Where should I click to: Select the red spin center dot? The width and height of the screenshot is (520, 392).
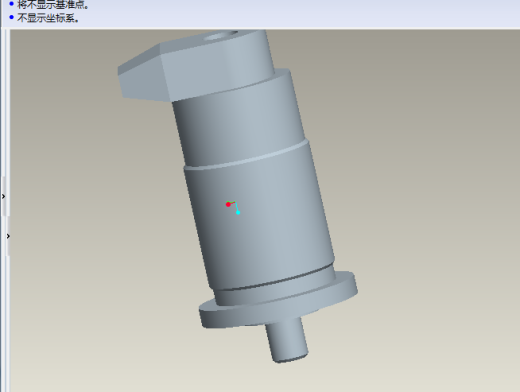click(x=228, y=204)
